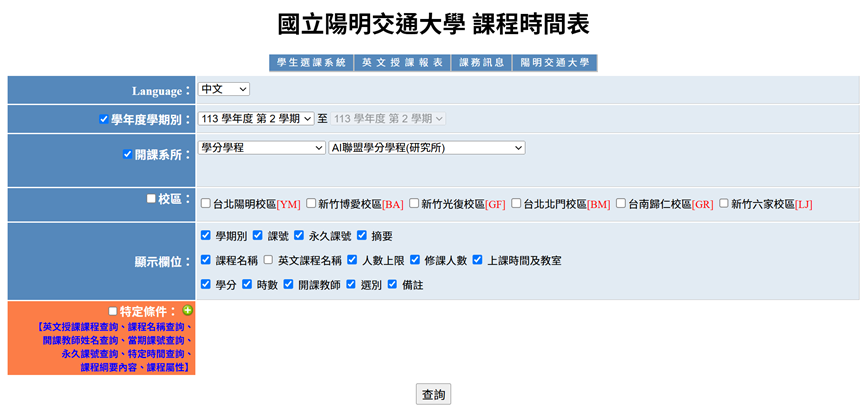
Task: Check 台北北門校區[BM] campus
Action: [516, 204]
